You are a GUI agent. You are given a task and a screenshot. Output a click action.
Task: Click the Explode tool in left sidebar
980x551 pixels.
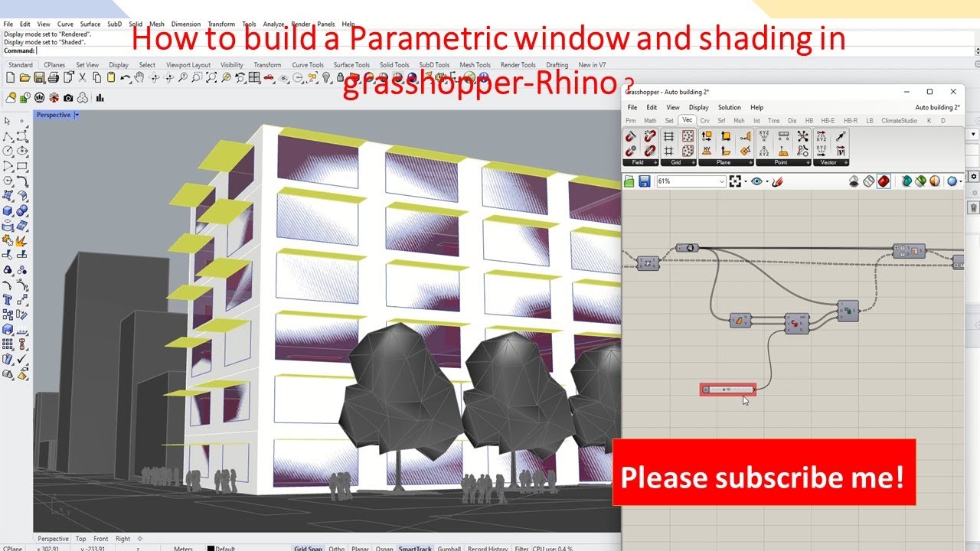click(21, 240)
